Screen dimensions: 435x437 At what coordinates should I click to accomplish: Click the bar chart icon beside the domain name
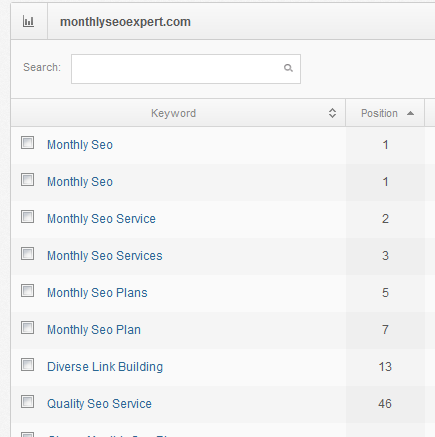28,22
